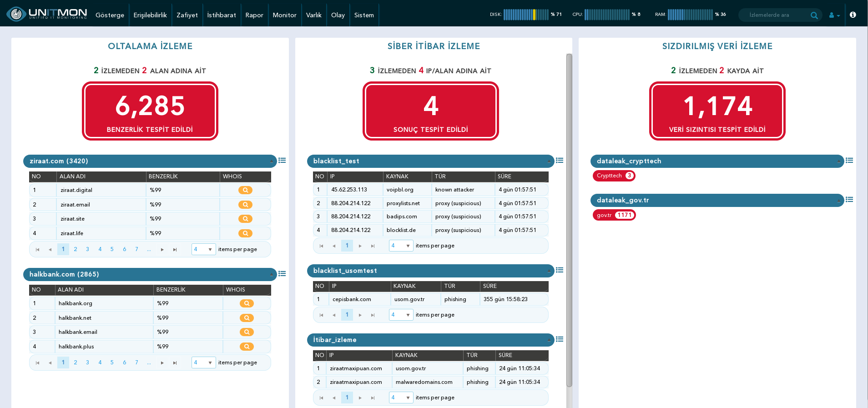Viewport: 868px width, 408px height.
Task: Open WHOIS lookup for halkbank.plus
Action: coord(247,347)
